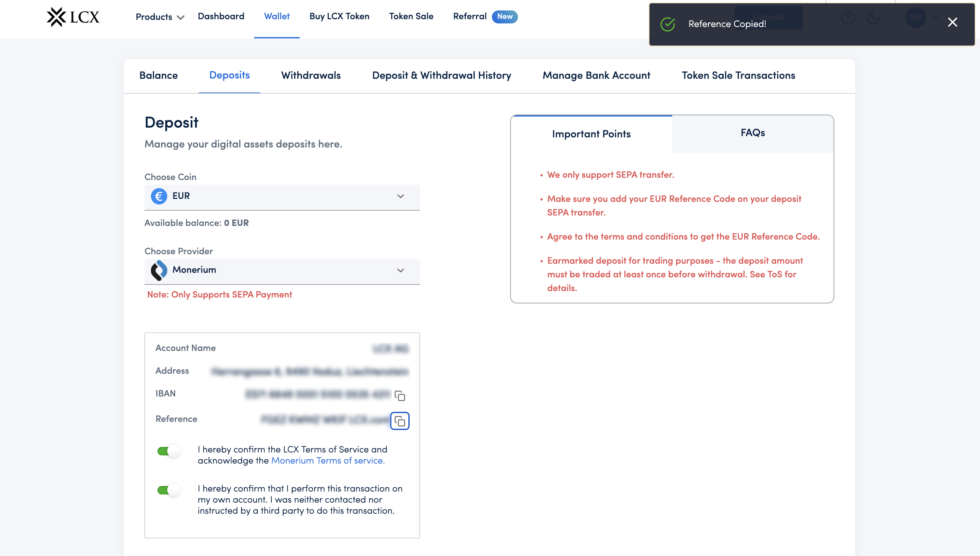The width and height of the screenshot is (980, 556).
Task: Open the Choose Coin EUR dropdown
Action: [x=282, y=197]
